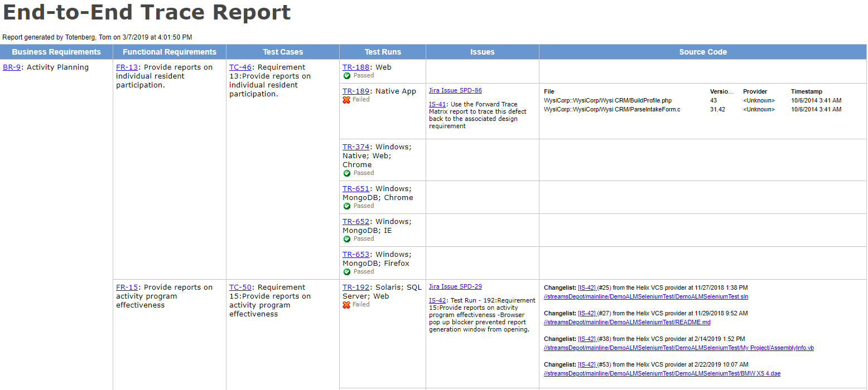Viewport: 868px width, 390px height.
Task: Open Jira Issue SPD-86
Action: 456,90
